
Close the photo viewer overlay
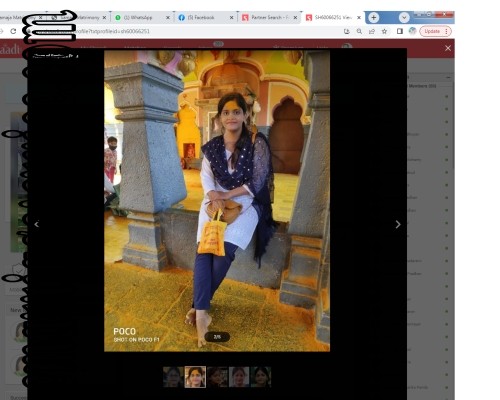click(448, 48)
